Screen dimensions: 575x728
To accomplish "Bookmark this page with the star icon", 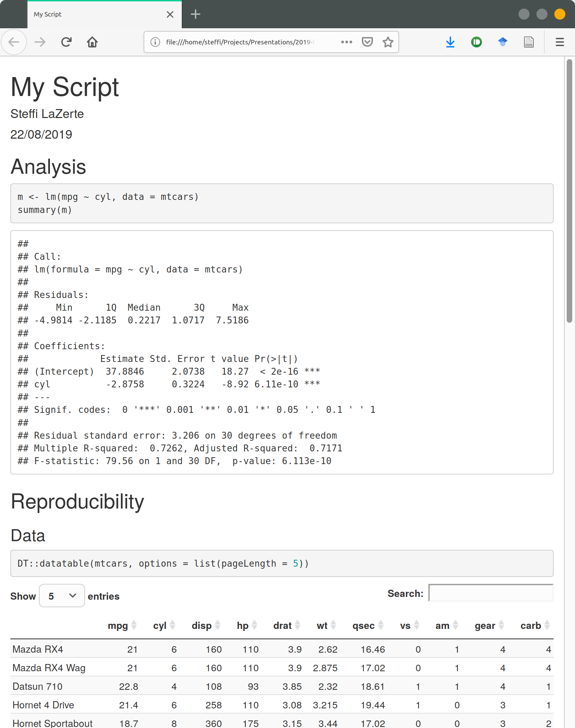I will click(x=388, y=42).
